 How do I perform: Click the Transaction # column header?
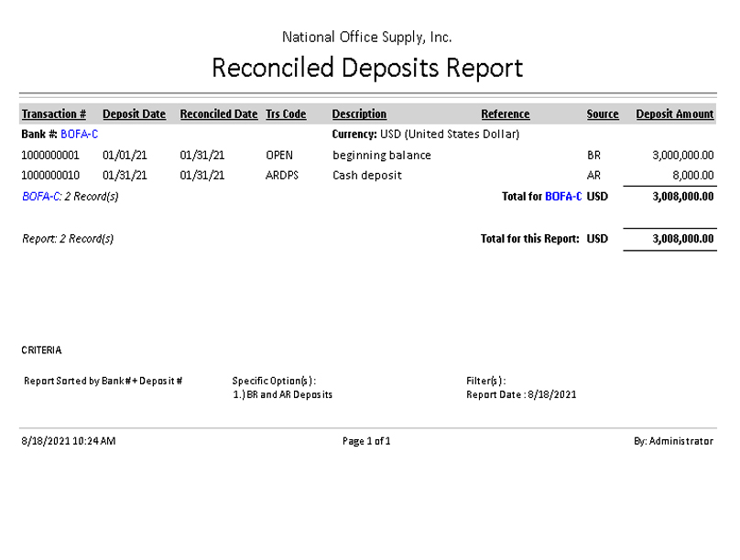tap(54, 114)
